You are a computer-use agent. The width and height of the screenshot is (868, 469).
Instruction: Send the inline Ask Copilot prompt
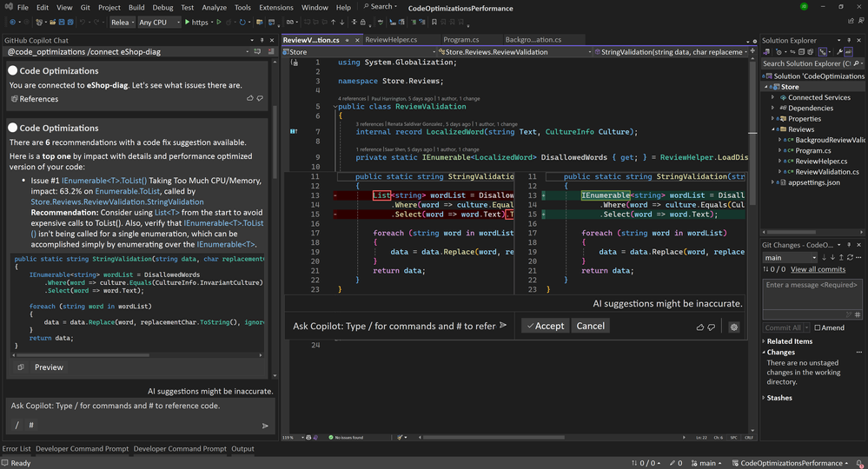pyautogui.click(x=503, y=325)
